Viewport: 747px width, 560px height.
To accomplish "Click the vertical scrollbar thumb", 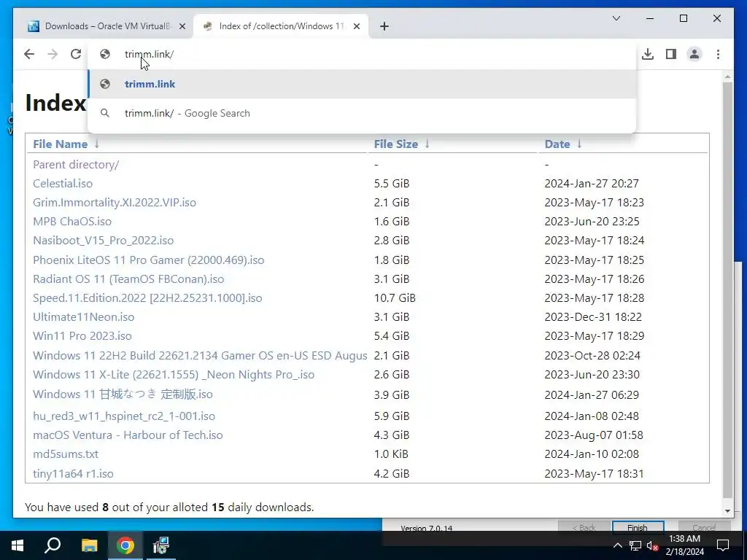I will [x=727, y=289].
